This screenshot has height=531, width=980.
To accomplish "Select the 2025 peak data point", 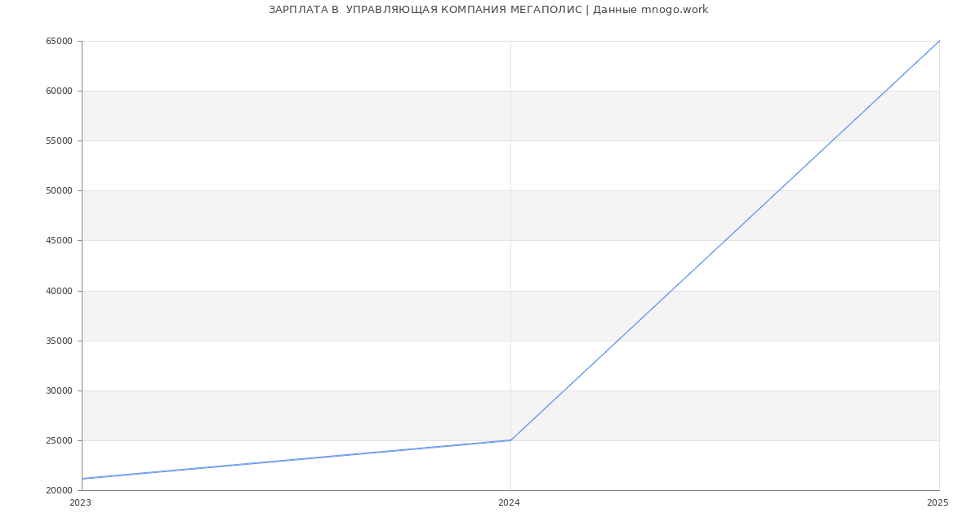I will point(938,42).
